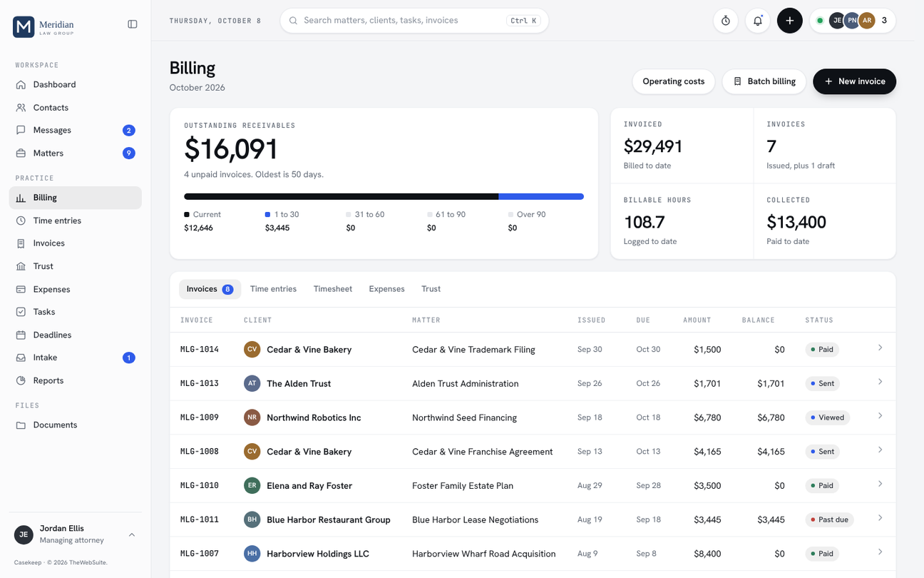924x578 pixels.
Task: Expand invoice MLG-1014 row chevron
Action: pos(881,348)
